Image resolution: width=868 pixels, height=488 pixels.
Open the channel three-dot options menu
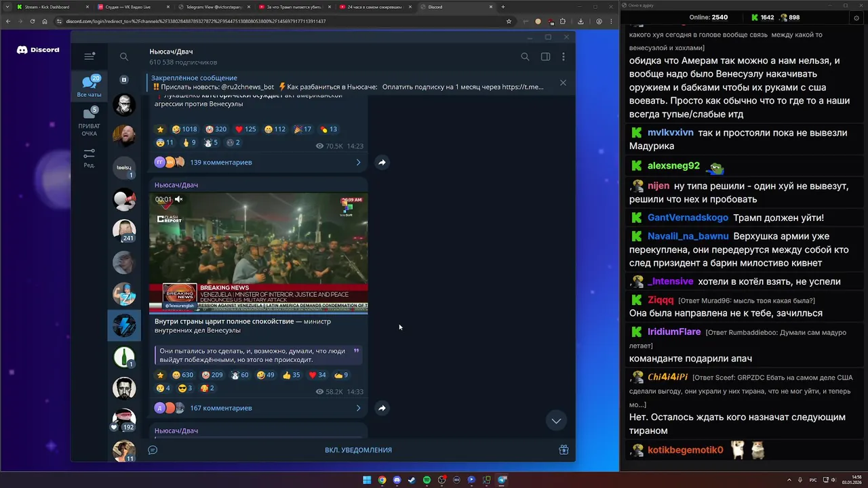pyautogui.click(x=563, y=57)
